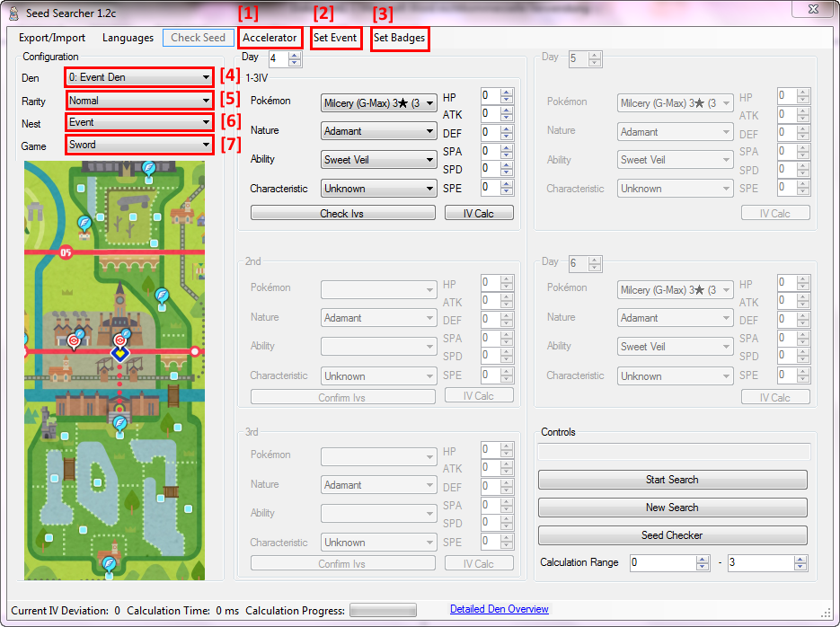Select the yellow diamond den marker on map
The width and height of the screenshot is (840, 627).
(x=120, y=353)
